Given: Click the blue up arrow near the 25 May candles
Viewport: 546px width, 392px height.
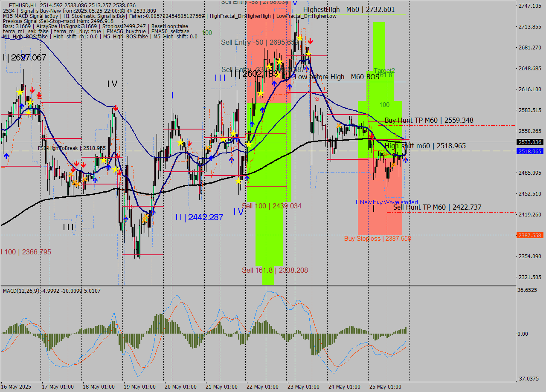Looking at the screenshot, I should (x=406, y=160).
